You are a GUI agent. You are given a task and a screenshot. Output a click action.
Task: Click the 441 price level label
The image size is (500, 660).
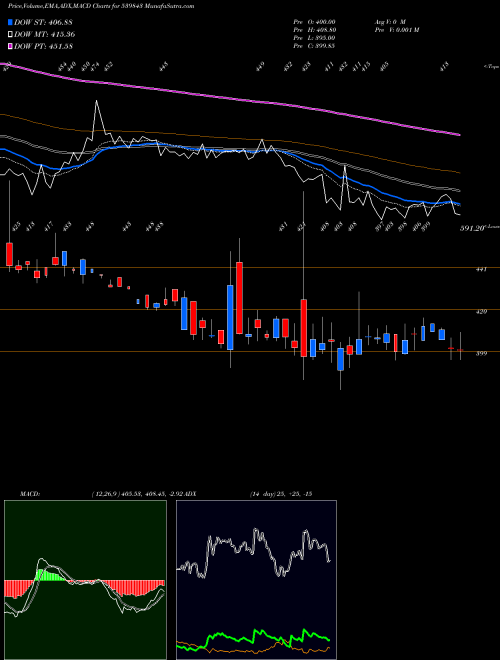(x=481, y=269)
